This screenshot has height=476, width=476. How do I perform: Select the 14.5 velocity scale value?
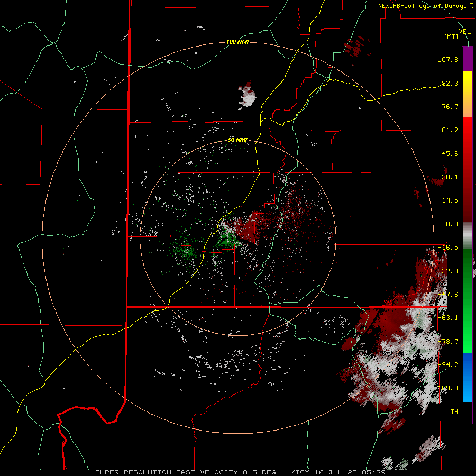coord(450,200)
